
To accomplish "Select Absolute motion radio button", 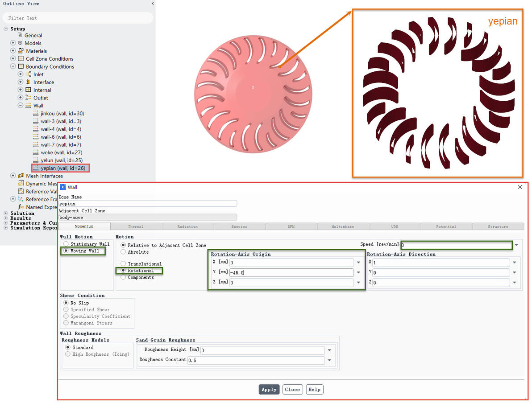I will tap(123, 252).
